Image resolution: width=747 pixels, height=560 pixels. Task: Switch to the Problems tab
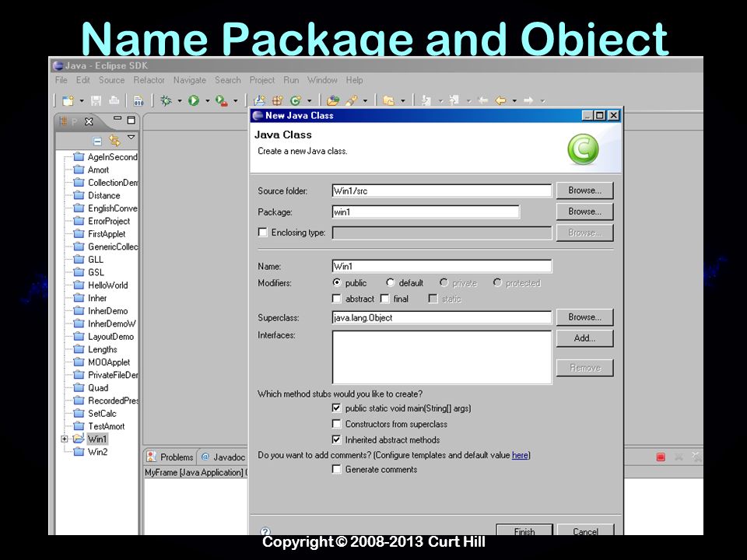(170, 457)
